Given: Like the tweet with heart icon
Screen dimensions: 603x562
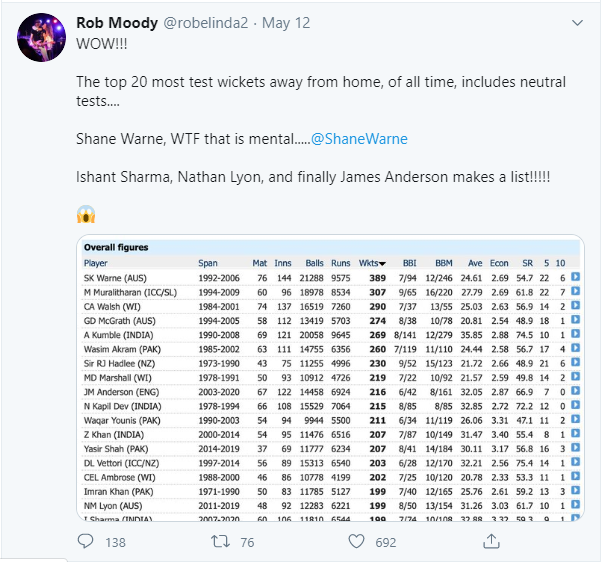Looking at the screenshot, I should (357, 541).
